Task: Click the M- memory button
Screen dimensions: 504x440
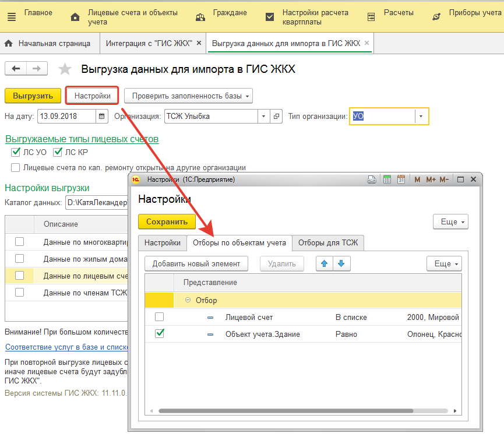Action: [x=444, y=179]
